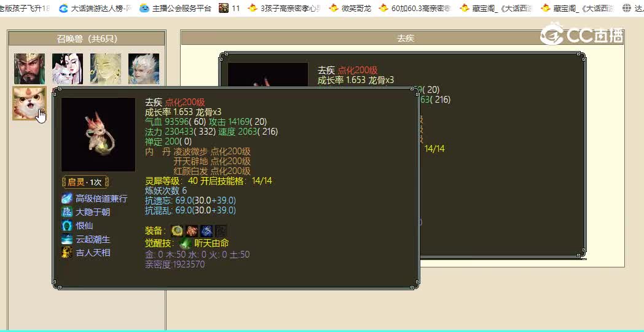Open the bookmark labeled 11
The width and height of the screenshot is (644, 332).
coord(230,8)
